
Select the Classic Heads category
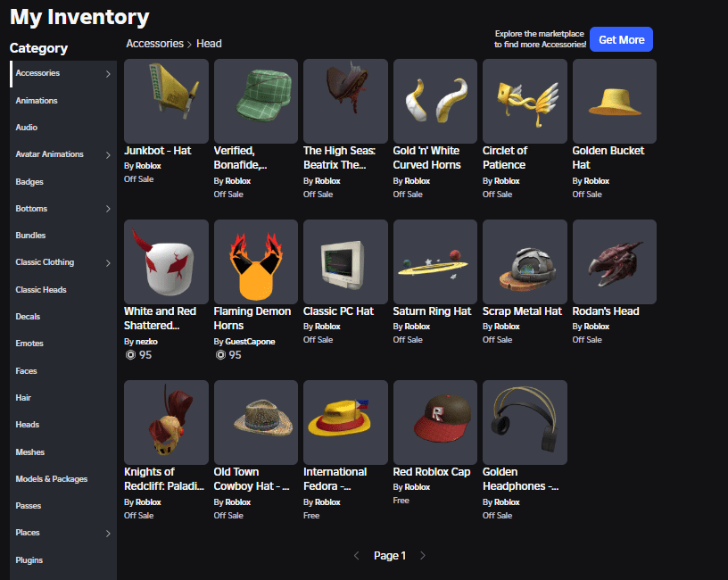[x=63, y=290]
